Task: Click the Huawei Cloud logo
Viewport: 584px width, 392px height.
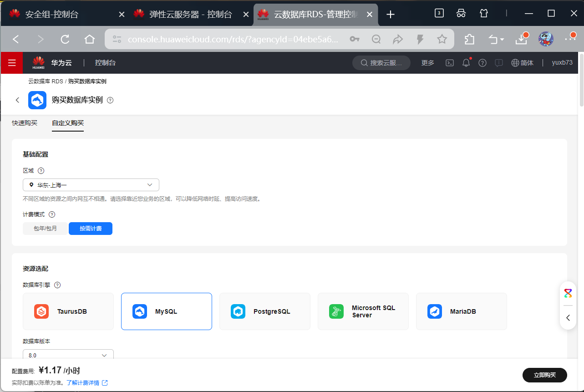Action: 39,63
